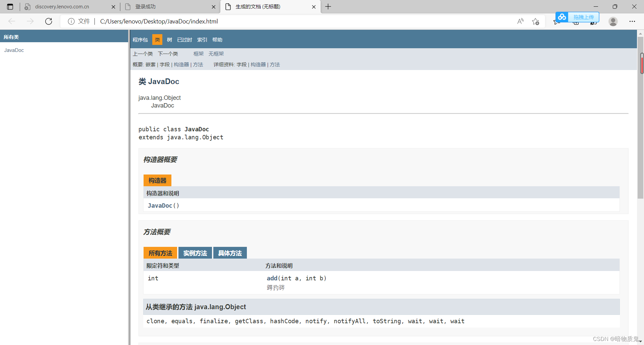Reload the page with the refresh icon
Viewport: 644px width, 345px height.
(49, 21)
